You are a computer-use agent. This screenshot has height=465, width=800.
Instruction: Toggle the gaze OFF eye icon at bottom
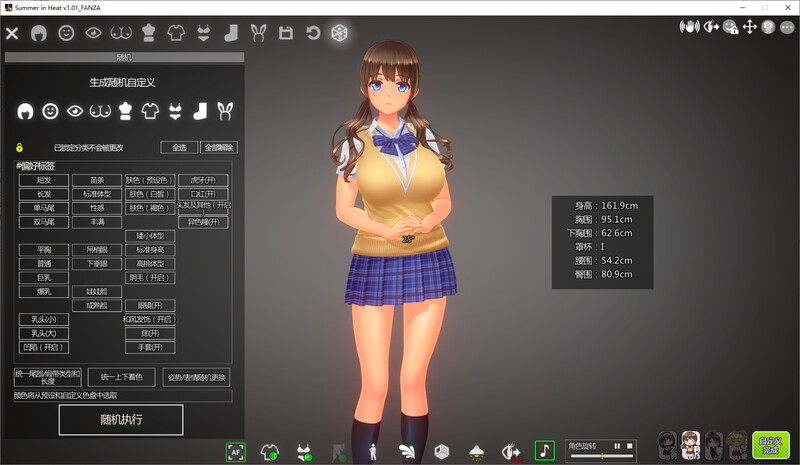coord(511,452)
